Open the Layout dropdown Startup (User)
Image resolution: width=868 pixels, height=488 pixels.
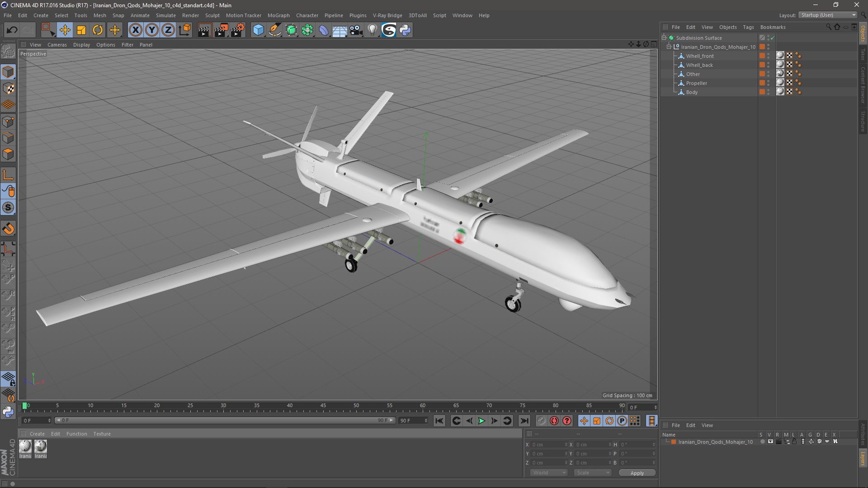[x=828, y=15]
